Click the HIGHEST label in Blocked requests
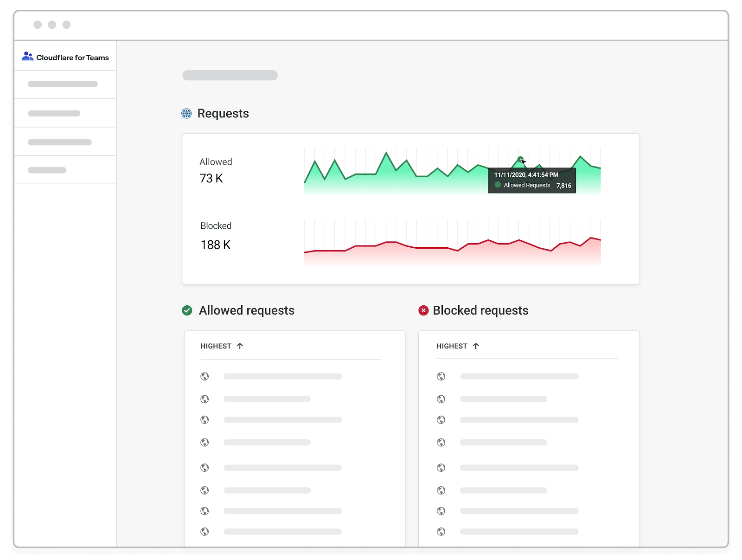 pos(451,346)
